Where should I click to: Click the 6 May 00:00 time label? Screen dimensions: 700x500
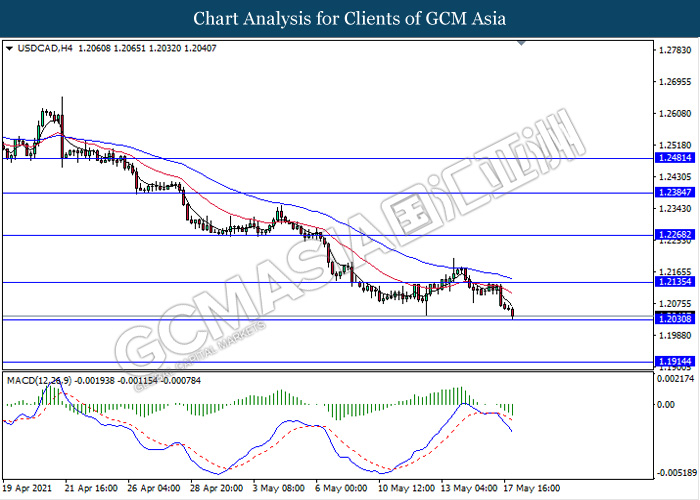(341, 488)
